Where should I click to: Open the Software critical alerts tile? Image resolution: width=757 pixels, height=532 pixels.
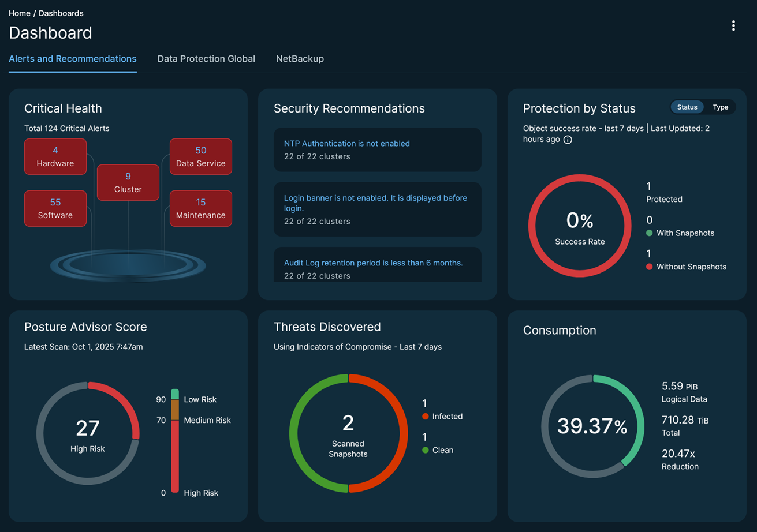click(x=55, y=208)
